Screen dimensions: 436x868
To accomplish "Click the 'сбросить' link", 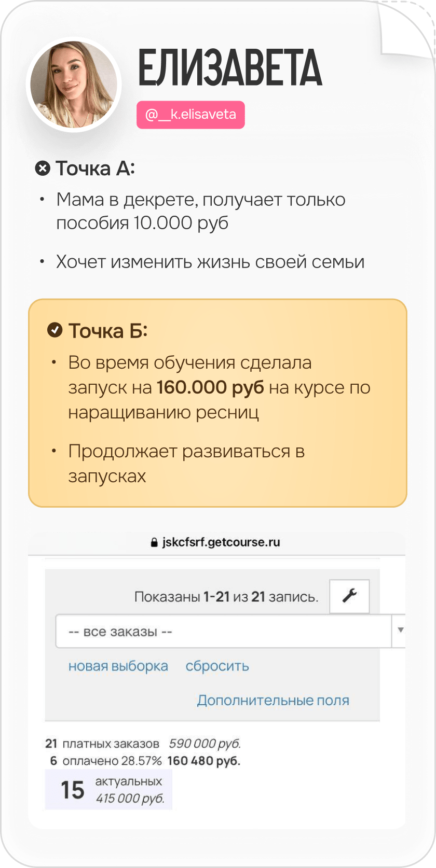I will [217, 666].
